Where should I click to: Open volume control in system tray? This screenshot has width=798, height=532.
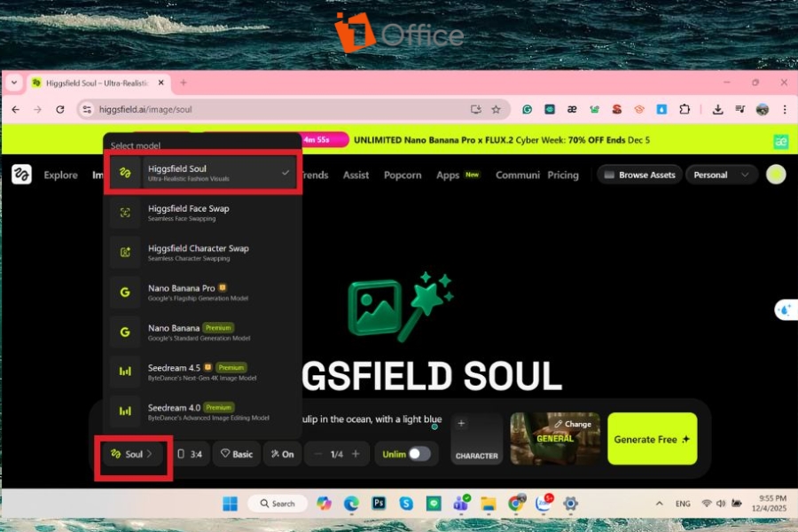click(x=721, y=504)
